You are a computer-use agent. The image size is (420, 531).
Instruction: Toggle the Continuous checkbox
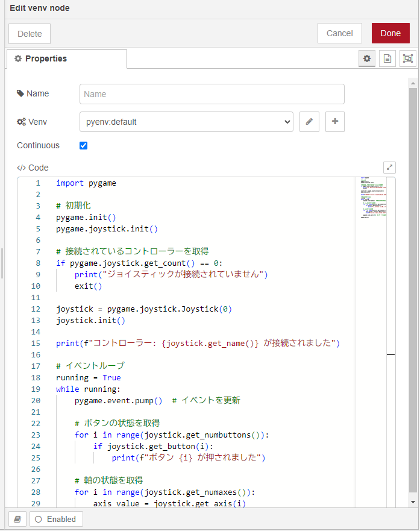click(83, 145)
